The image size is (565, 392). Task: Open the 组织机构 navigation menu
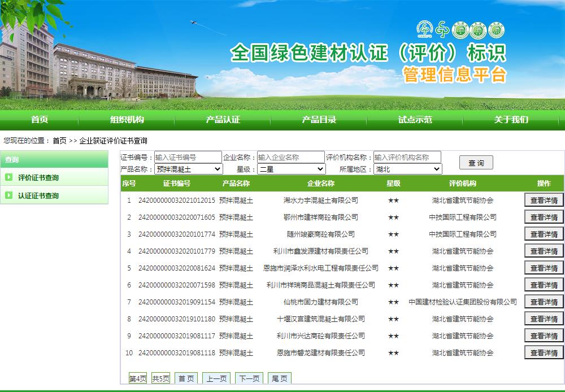[x=127, y=120]
